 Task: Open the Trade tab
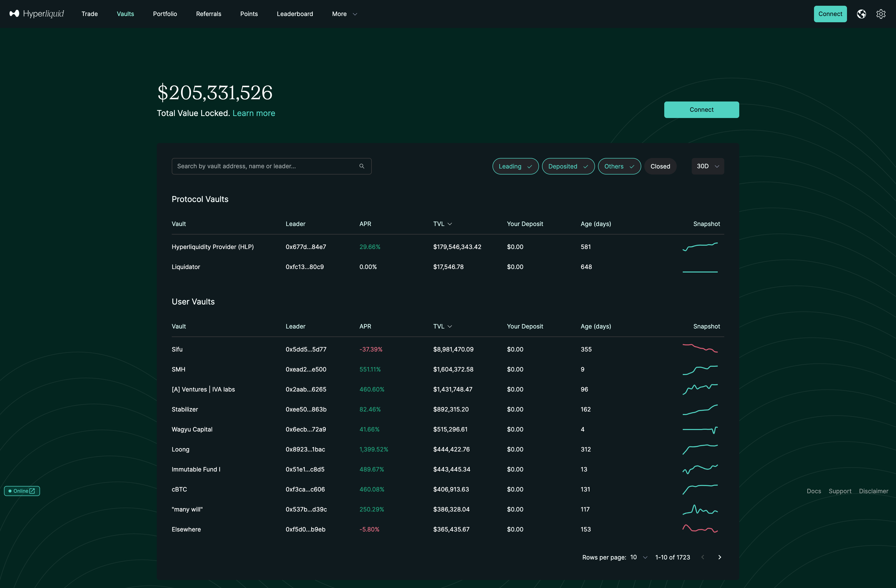click(x=89, y=14)
